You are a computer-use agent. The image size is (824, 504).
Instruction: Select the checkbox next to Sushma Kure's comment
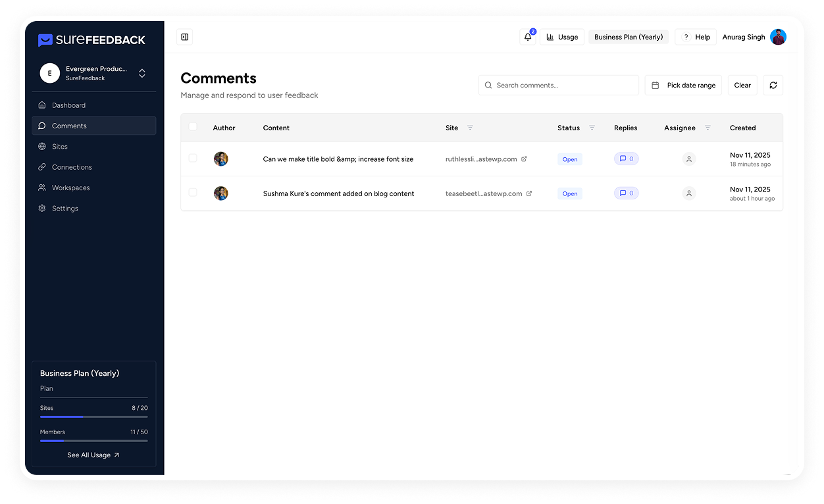pyautogui.click(x=193, y=193)
